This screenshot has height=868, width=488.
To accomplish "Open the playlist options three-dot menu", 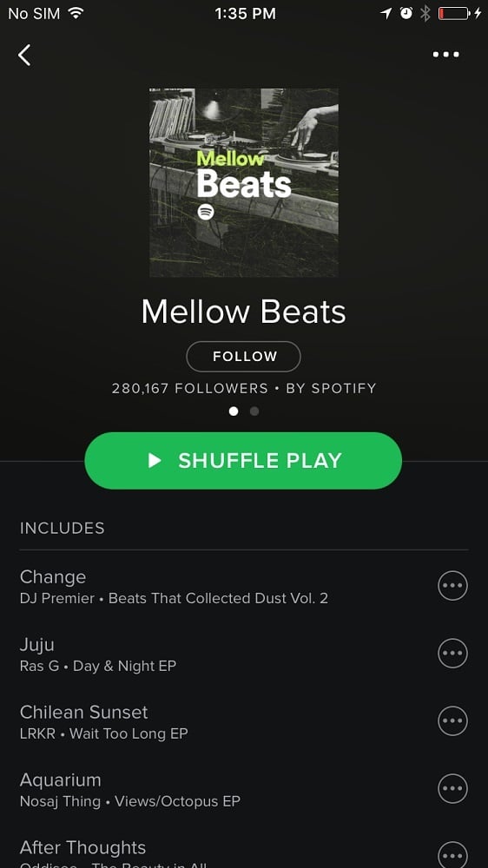I will 446,54.
